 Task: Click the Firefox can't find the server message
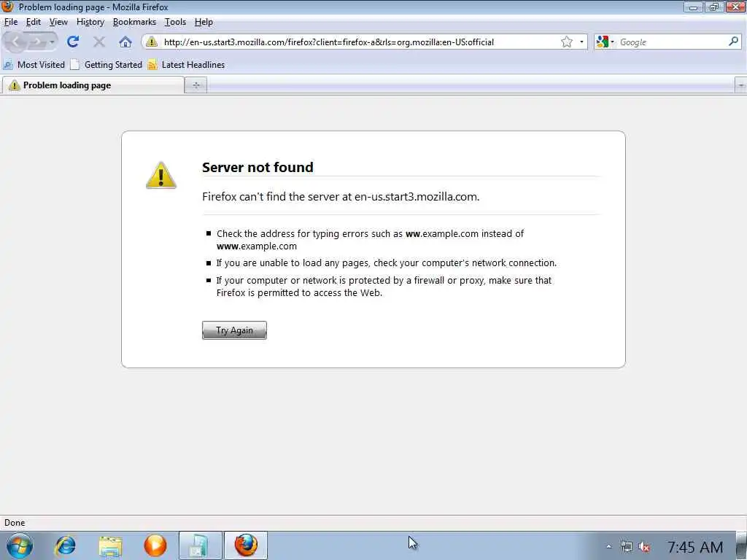click(x=341, y=197)
